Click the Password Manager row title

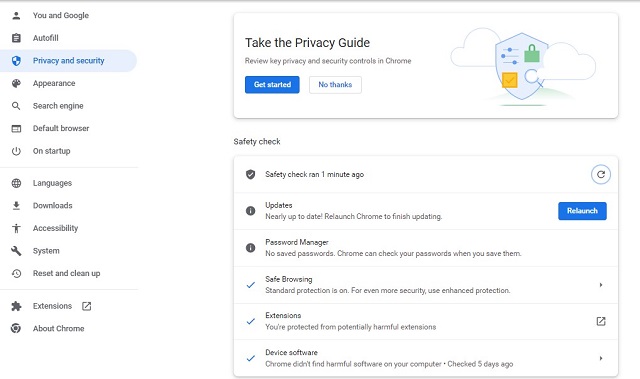tap(297, 242)
